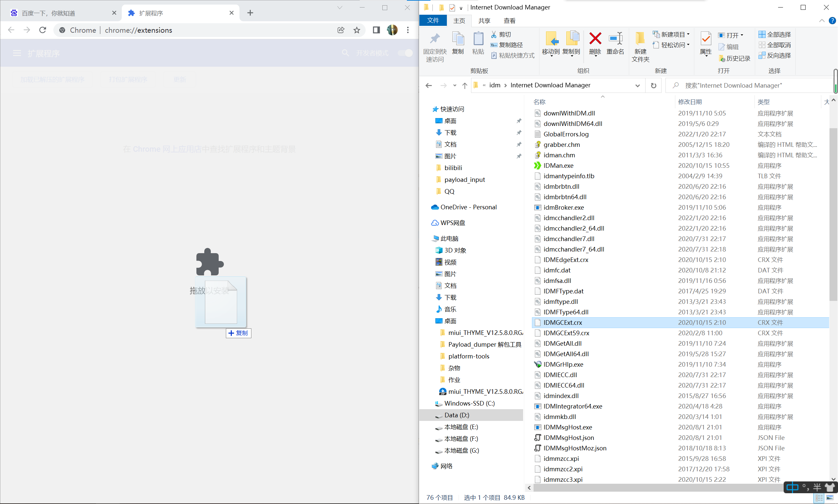Toggle full-screen view button in file explorer
This screenshot has width=838, height=504.
coord(802,7)
